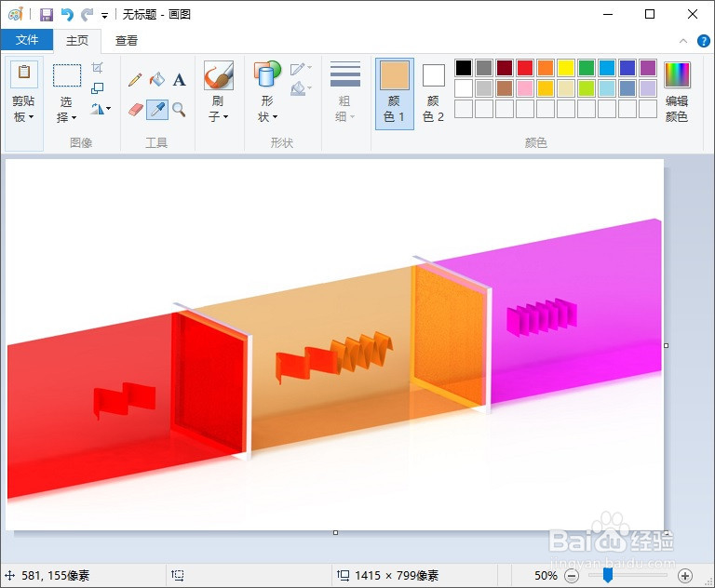Screen dimensions: 715x588
Task: Click the Save icon in quick access toolbar
Action: 47,15
